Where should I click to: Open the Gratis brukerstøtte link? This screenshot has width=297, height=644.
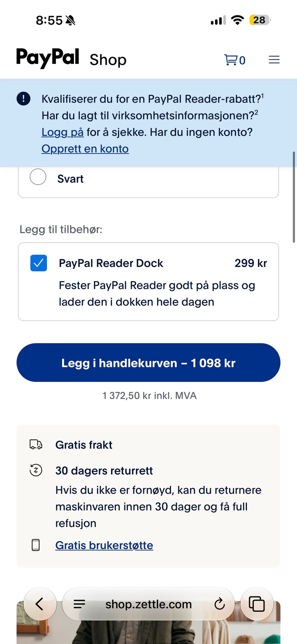pyautogui.click(x=104, y=545)
